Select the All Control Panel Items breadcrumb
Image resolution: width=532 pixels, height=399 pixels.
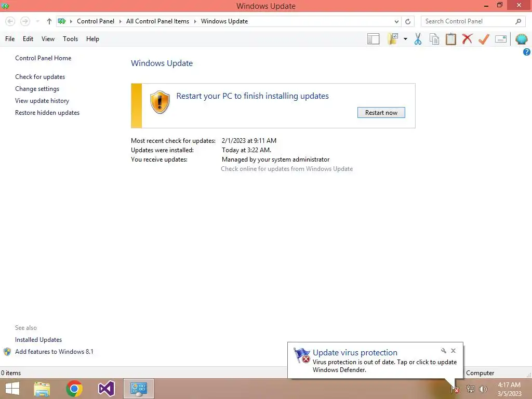pos(157,21)
